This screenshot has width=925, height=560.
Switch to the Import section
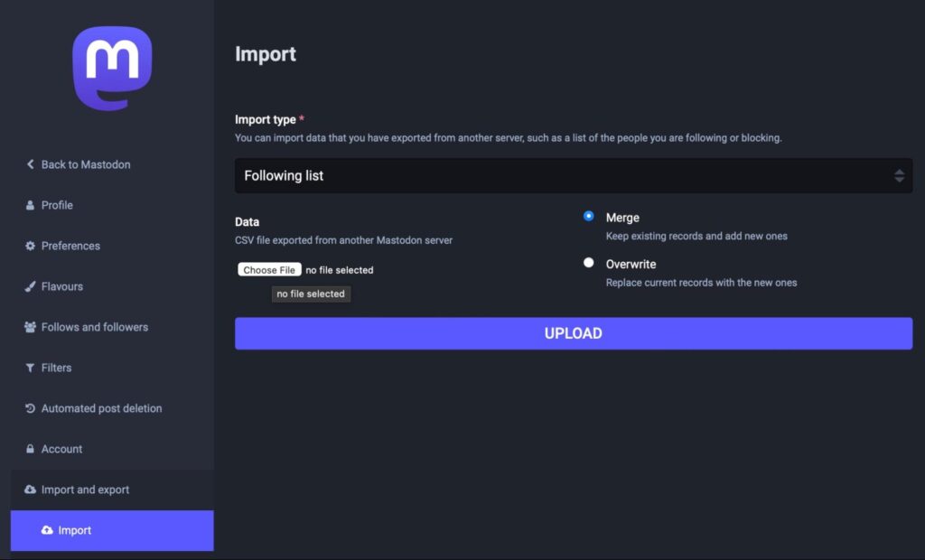click(76, 530)
